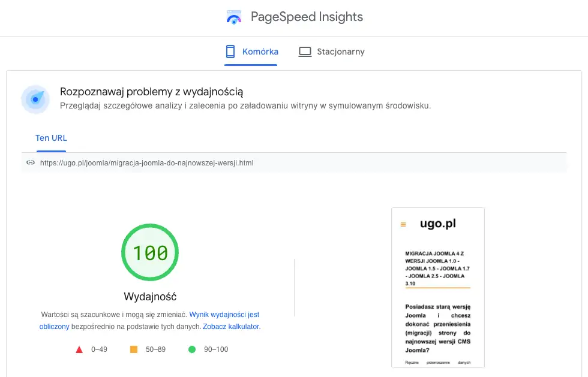This screenshot has width=588, height=377.
Task: Click the green circle 90–100 legend icon
Action: coord(192,349)
